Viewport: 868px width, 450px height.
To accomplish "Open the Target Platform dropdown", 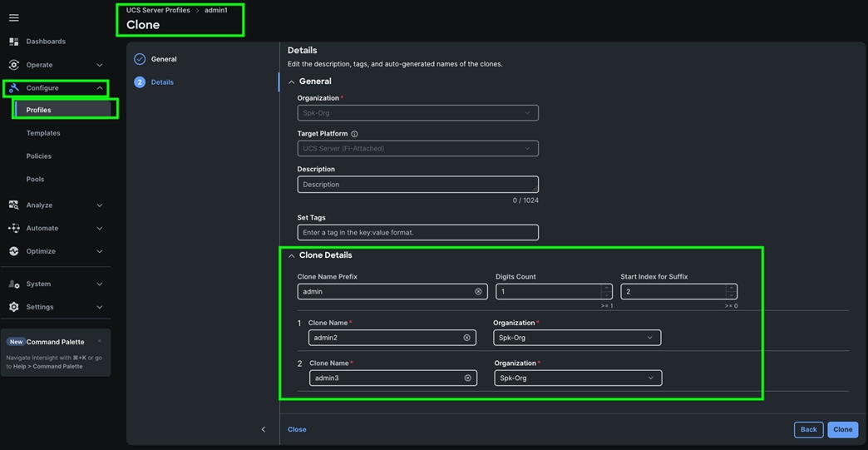I will pos(418,148).
